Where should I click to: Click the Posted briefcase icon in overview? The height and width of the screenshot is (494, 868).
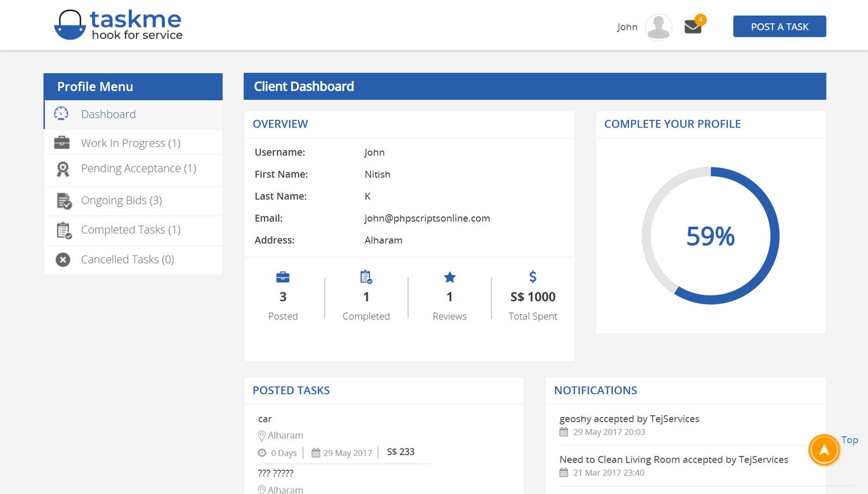(283, 277)
